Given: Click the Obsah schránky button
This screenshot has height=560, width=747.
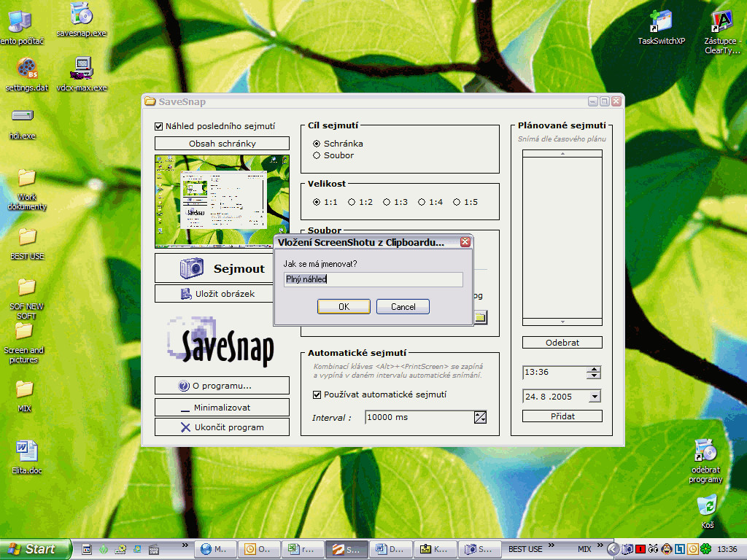Looking at the screenshot, I should [222, 144].
